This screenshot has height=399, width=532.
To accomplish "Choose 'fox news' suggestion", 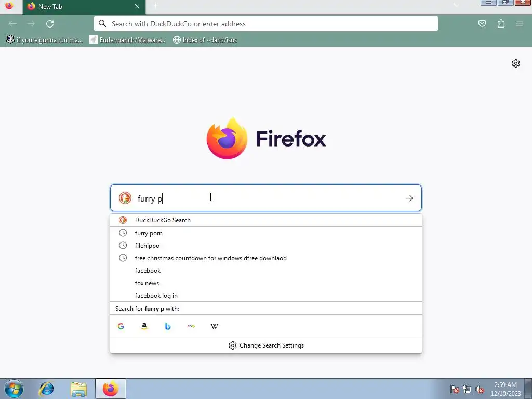I will [x=265, y=283].
